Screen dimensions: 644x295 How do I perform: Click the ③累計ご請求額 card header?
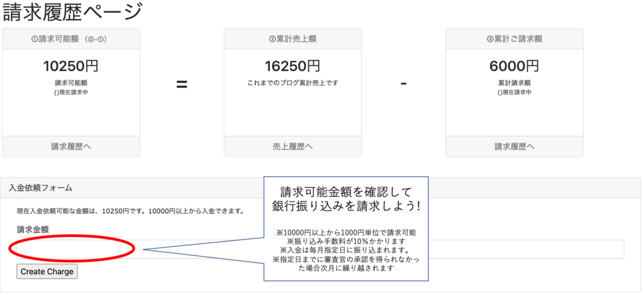point(514,38)
